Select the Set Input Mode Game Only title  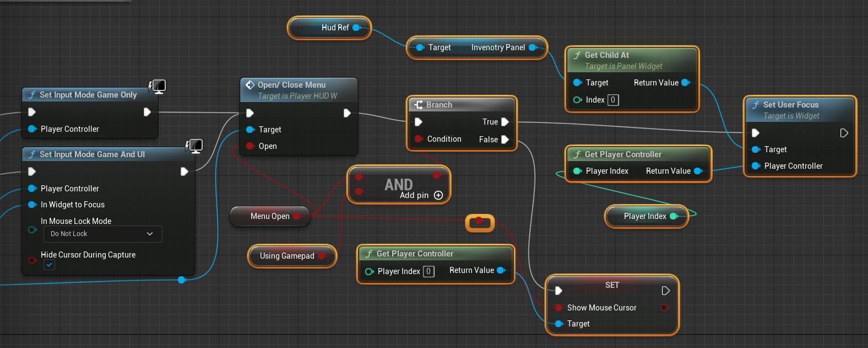point(88,95)
